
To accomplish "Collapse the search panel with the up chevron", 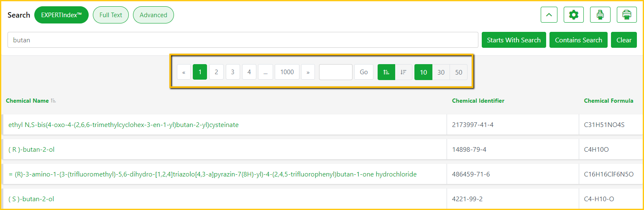I will (549, 15).
